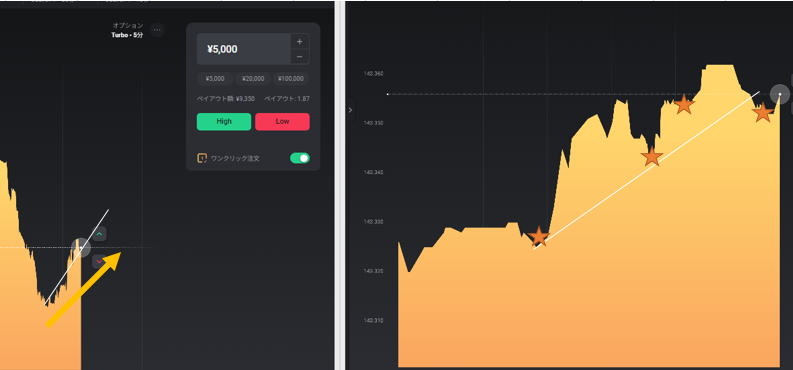Place a Low trade
Viewport: 793px width, 370px height.
click(x=282, y=122)
